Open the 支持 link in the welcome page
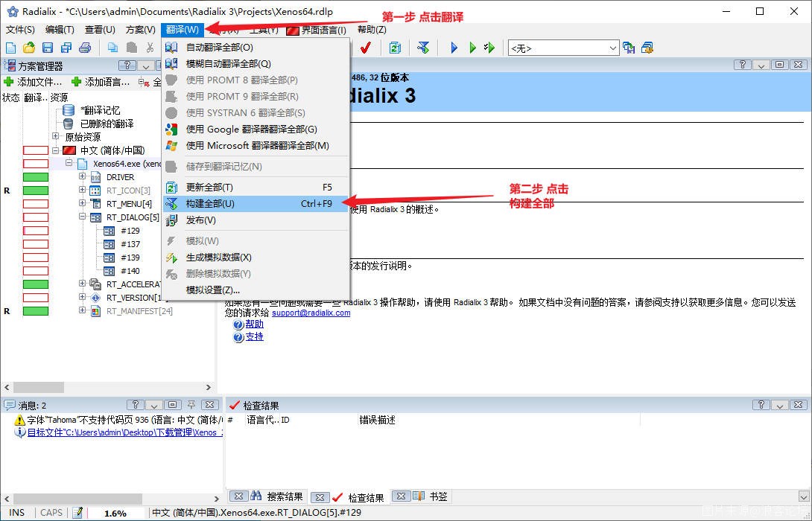Viewport: 812px width, 521px height. tap(255, 337)
